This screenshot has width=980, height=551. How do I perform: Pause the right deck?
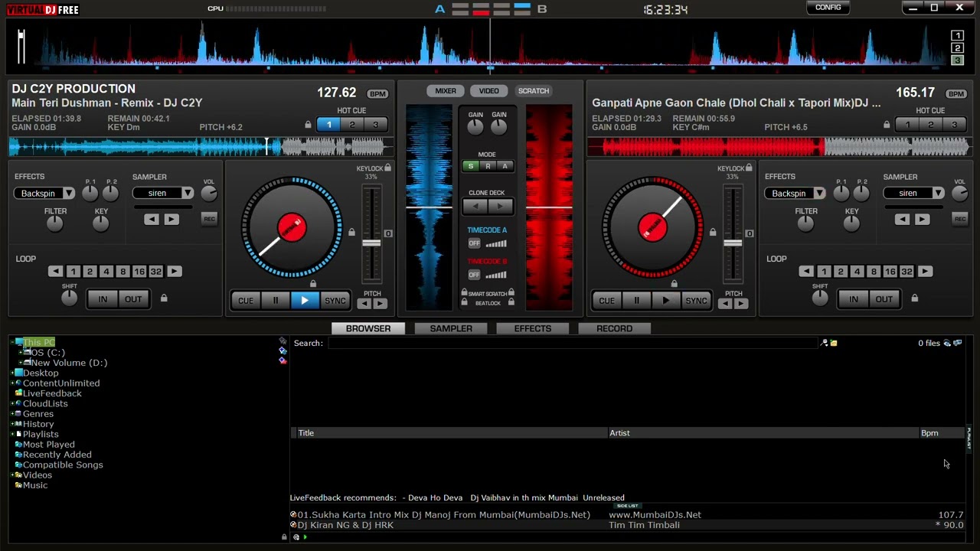pyautogui.click(x=636, y=301)
